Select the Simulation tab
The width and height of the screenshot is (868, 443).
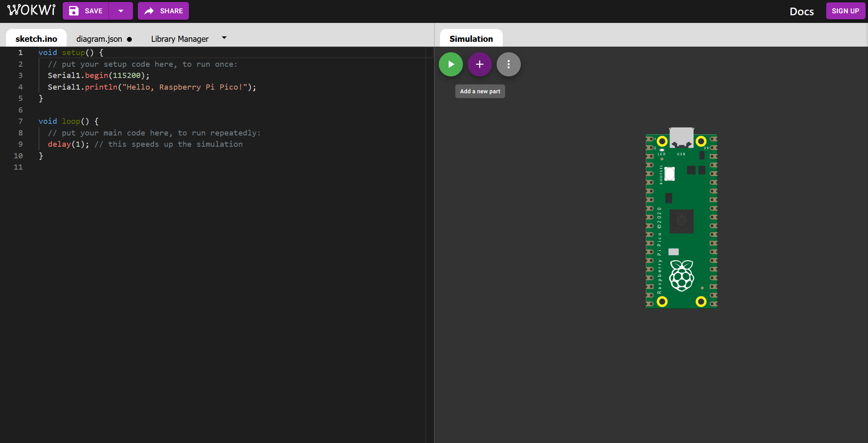471,39
